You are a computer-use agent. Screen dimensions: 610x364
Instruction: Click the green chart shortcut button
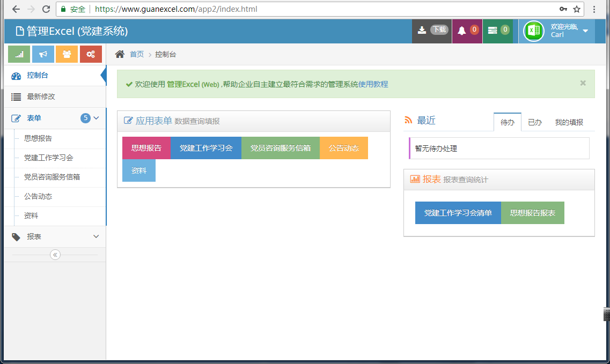(x=19, y=54)
